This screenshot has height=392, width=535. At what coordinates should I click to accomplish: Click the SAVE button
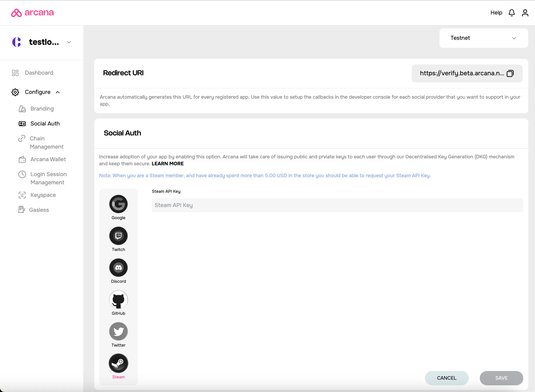click(501, 378)
